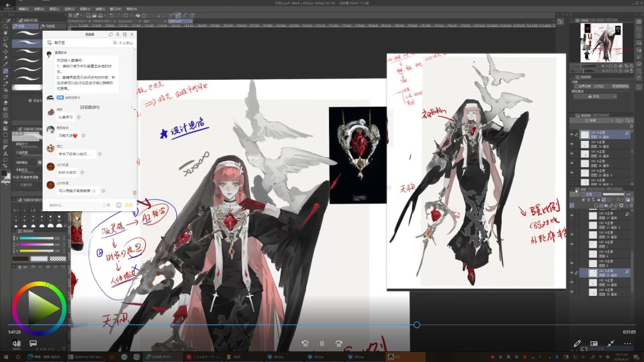The height and width of the screenshot is (362, 644).
Task: Open the 窗口(W) menu
Action: (x=116, y=9)
